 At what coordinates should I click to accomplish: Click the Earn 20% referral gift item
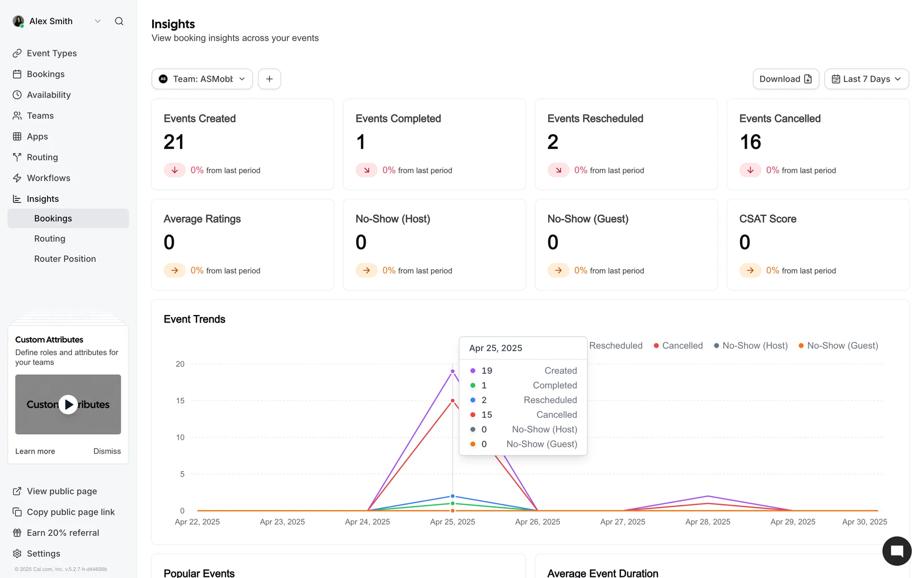click(x=63, y=533)
